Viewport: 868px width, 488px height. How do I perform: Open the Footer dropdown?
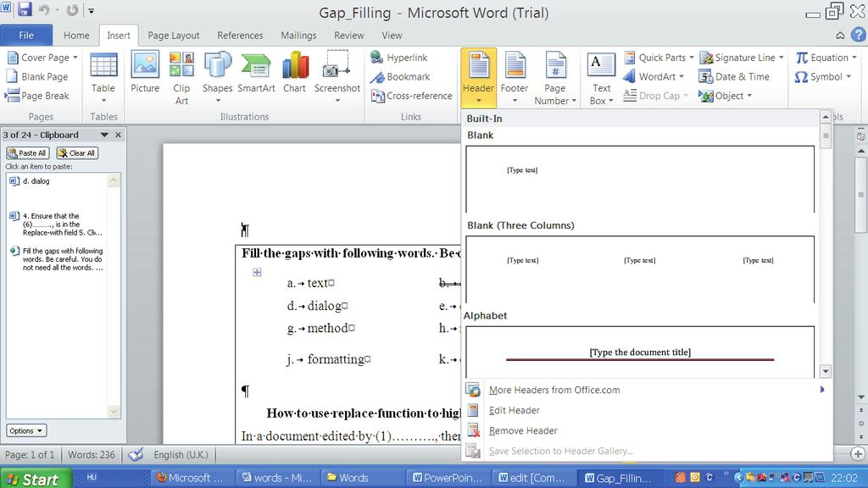coord(515,78)
